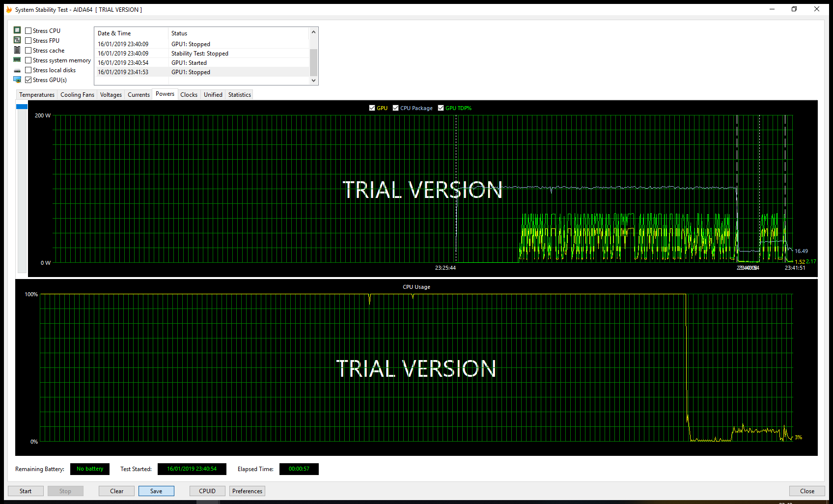Open the Voltages tab
The height and width of the screenshot is (504, 833).
tap(111, 95)
